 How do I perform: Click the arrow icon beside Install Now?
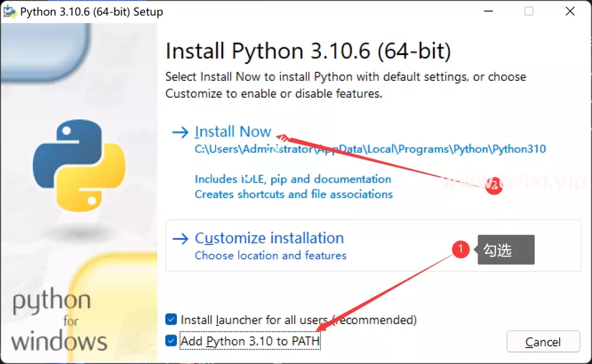point(180,132)
